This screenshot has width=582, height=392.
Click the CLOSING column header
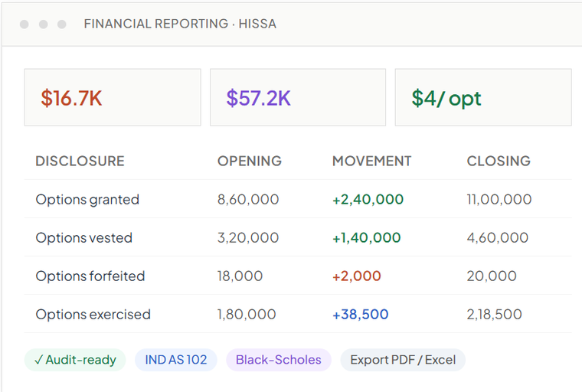click(499, 161)
